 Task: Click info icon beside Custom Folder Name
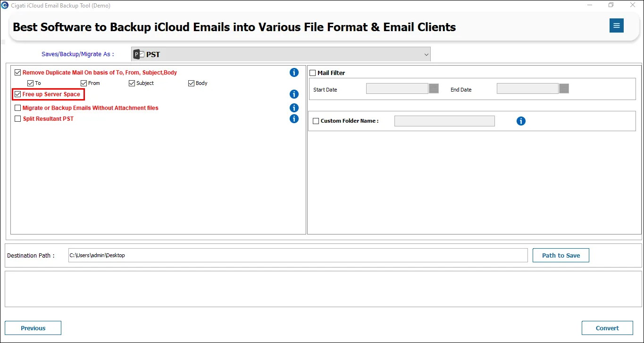click(521, 121)
